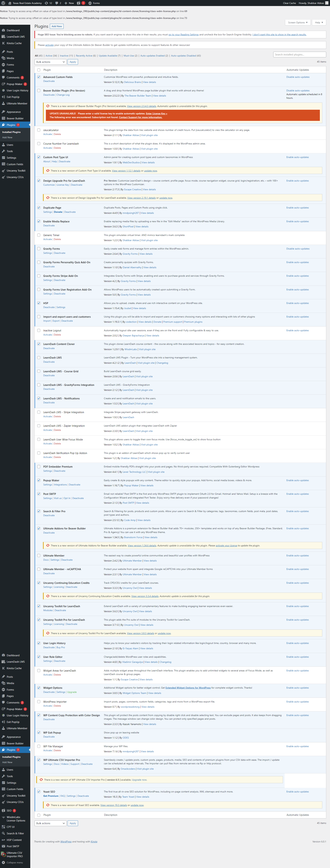Open Changelog link for LearnDash LMS
The height and width of the screenshot is (868, 330).
[x=162, y=363]
